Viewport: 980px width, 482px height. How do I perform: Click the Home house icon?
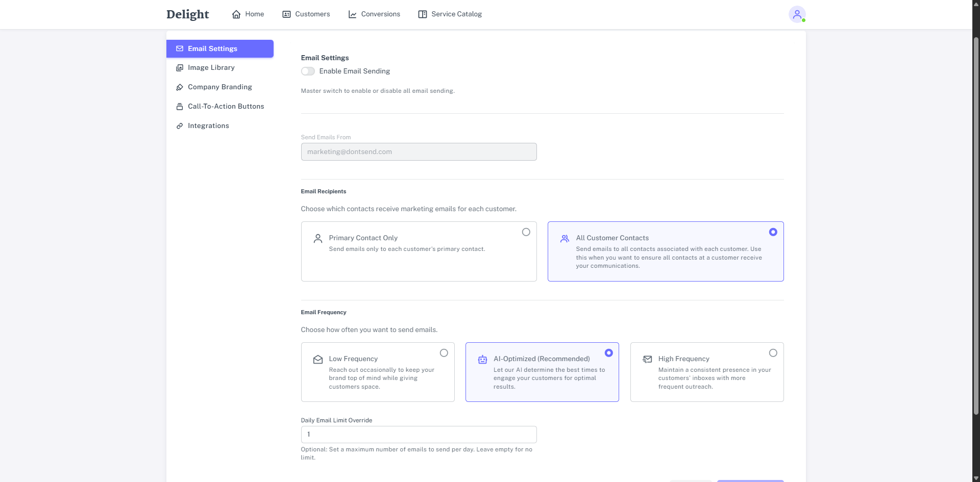pos(236,14)
